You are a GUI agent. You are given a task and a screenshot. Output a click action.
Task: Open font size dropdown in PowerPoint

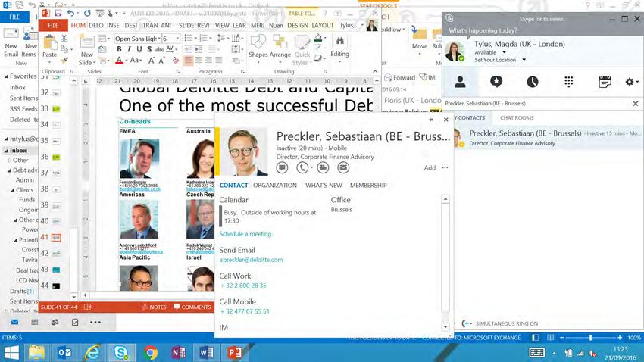click(178, 39)
